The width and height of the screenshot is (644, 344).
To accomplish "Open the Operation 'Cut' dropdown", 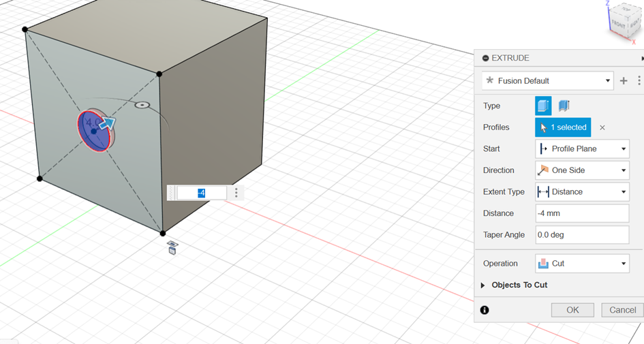I will pyautogui.click(x=582, y=263).
